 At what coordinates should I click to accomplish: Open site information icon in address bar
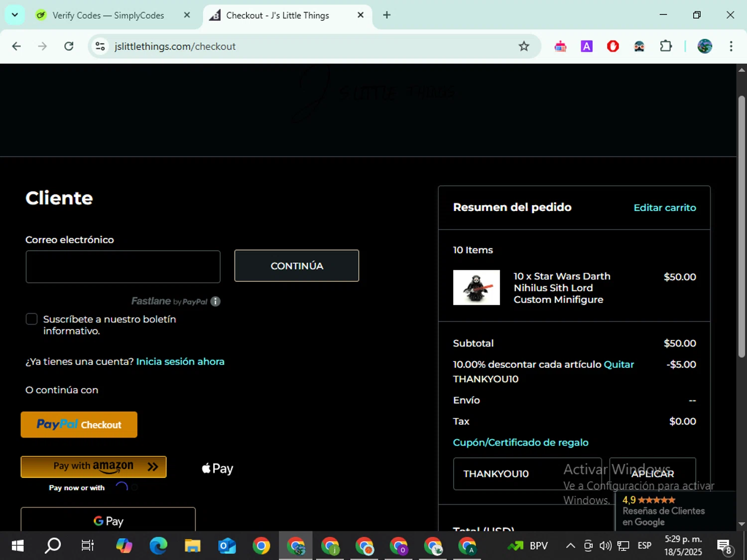pos(100,46)
